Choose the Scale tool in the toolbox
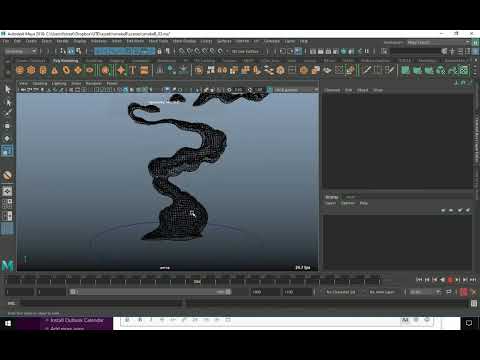This screenshot has width=480, height=360. 8,151
